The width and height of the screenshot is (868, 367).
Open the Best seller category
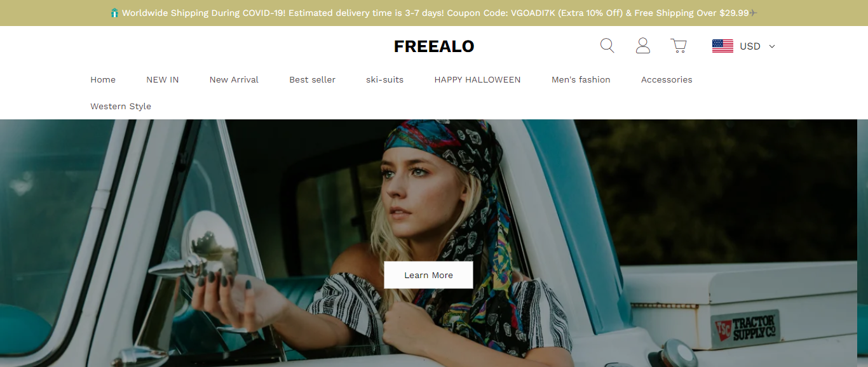click(312, 79)
